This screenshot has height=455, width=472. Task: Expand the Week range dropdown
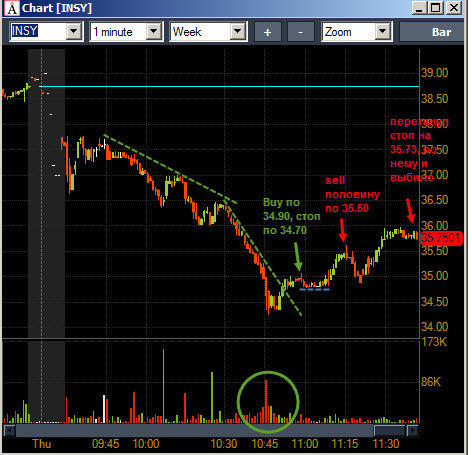pos(238,32)
